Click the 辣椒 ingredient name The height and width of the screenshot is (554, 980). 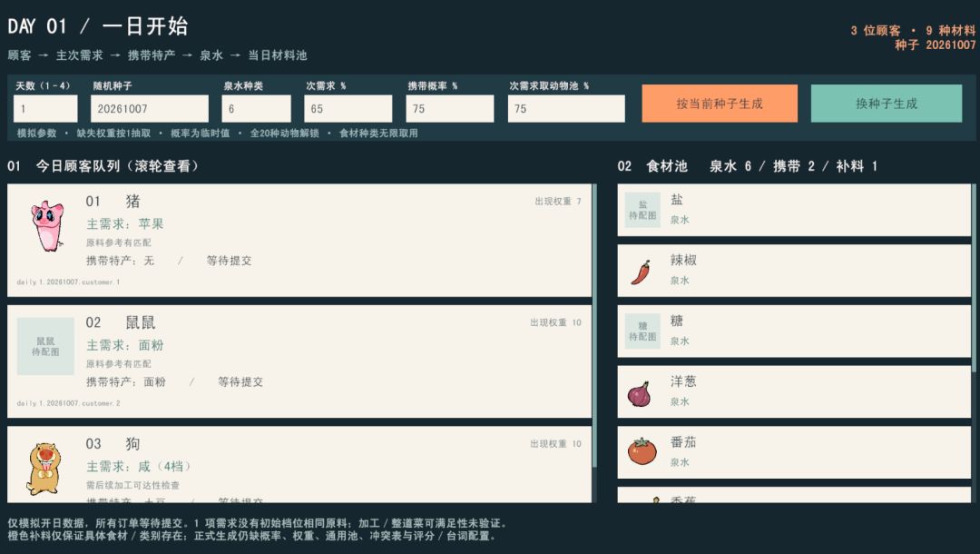(x=683, y=260)
